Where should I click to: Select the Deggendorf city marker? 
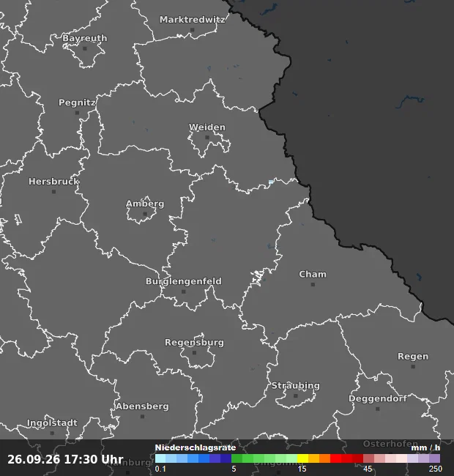[x=378, y=409]
